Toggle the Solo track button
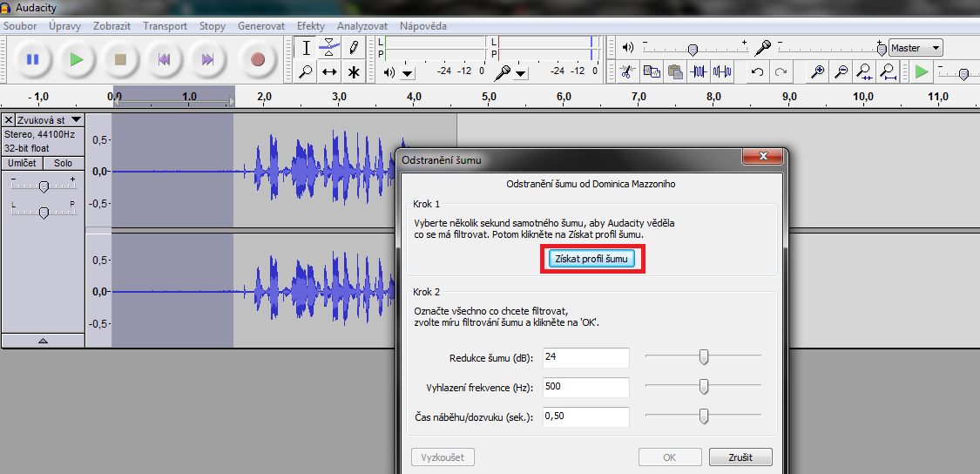Image resolution: width=980 pixels, height=474 pixels. (x=63, y=163)
